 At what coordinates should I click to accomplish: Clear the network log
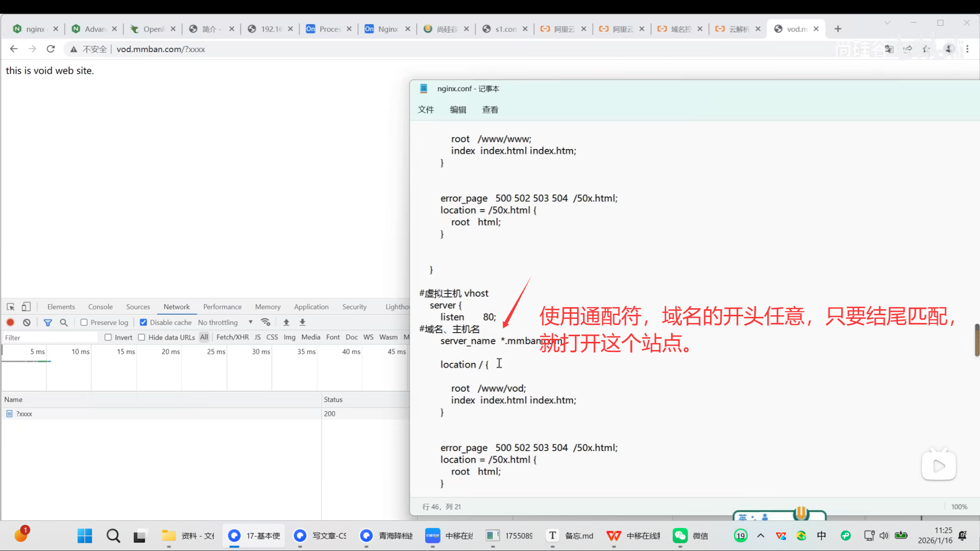27,322
